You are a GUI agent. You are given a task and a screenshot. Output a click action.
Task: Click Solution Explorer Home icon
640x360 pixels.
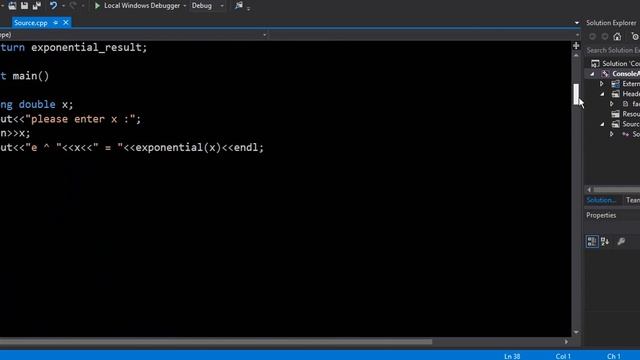pos(617,37)
